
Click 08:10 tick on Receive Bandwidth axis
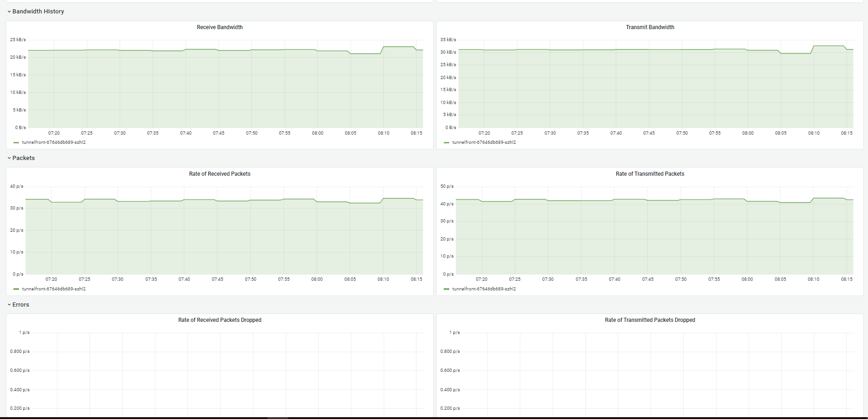384,133
